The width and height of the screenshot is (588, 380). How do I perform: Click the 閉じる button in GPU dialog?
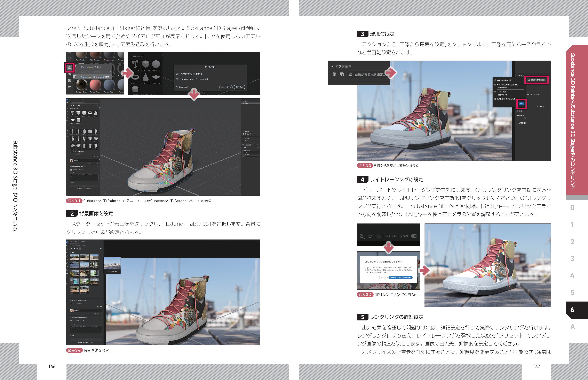383,278
